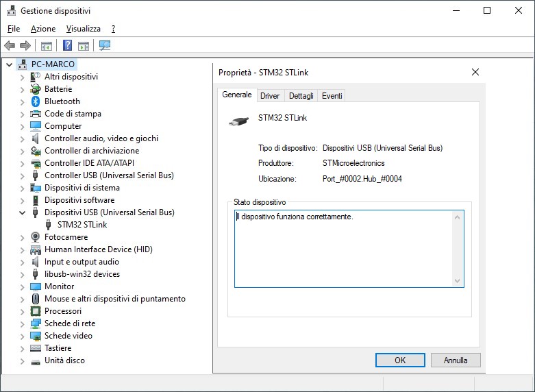Expand the Fotocamere node
This screenshot has width=535, height=392.
[x=22, y=237]
